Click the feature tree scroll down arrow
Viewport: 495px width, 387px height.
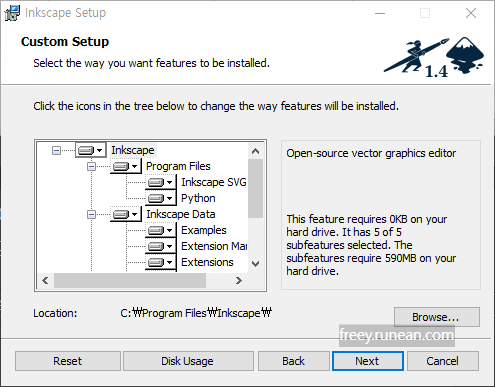256,264
